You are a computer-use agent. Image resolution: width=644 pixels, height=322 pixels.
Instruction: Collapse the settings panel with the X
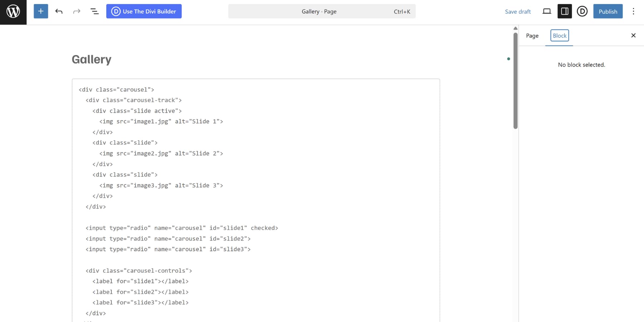coord(634,35)
